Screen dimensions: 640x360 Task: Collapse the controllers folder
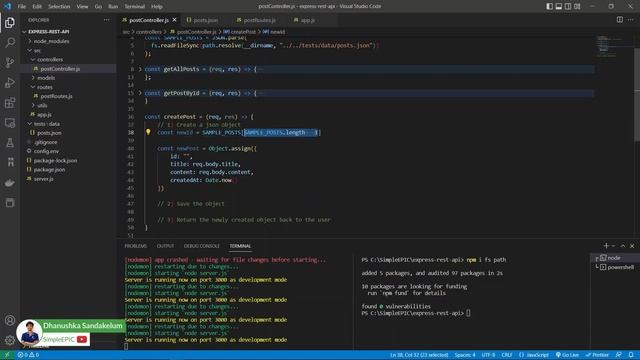coord(68,59)
